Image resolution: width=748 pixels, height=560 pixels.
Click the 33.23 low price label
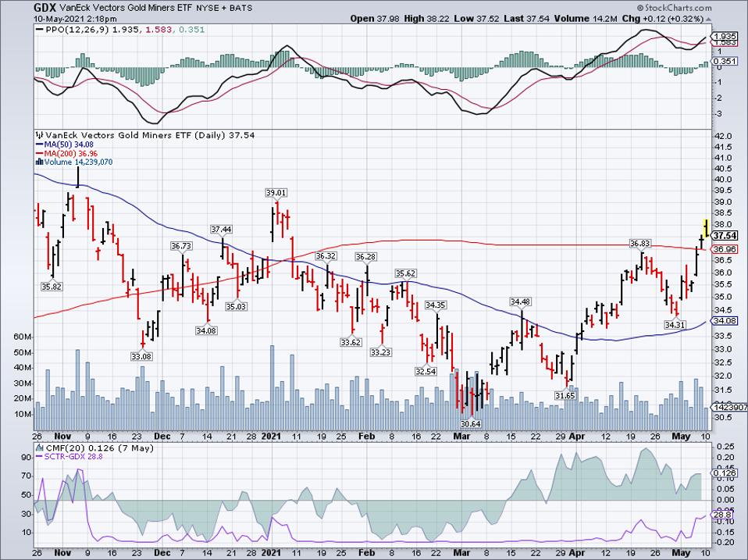coord(380,352)
